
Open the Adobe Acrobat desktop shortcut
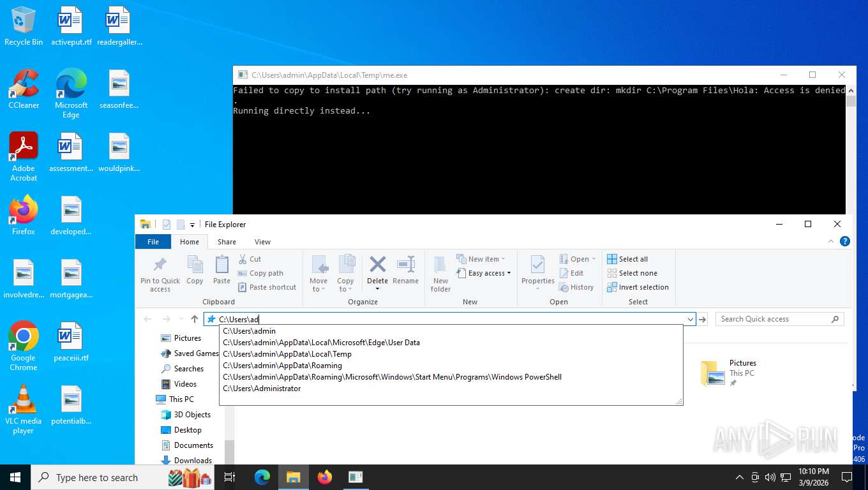point(24,157)
